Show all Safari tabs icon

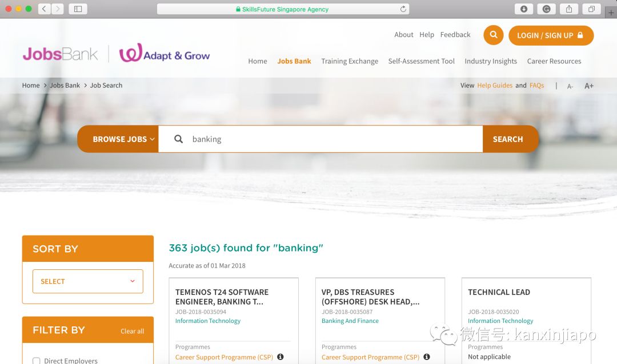point(591,9)
